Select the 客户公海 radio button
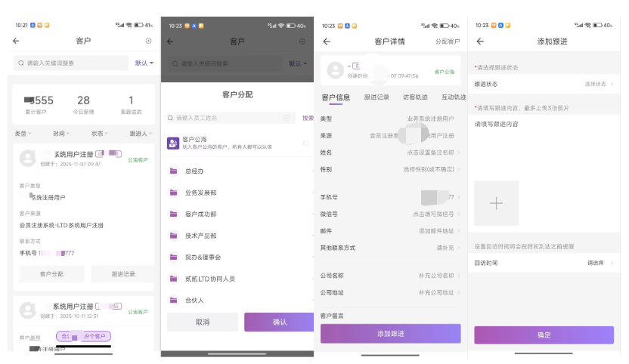Image resolution: width=629 pixels, height=364 pixels. [x=305, y=143]
